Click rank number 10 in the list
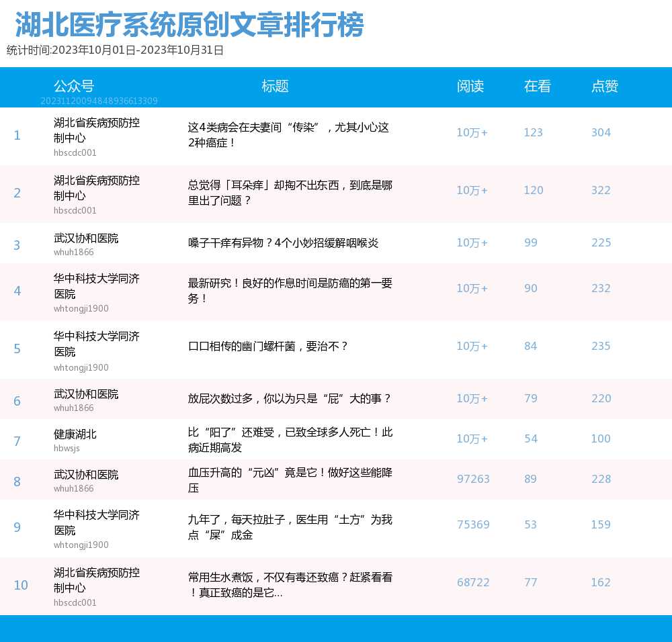This screenshot has height=642, width=672. [21, 586]
